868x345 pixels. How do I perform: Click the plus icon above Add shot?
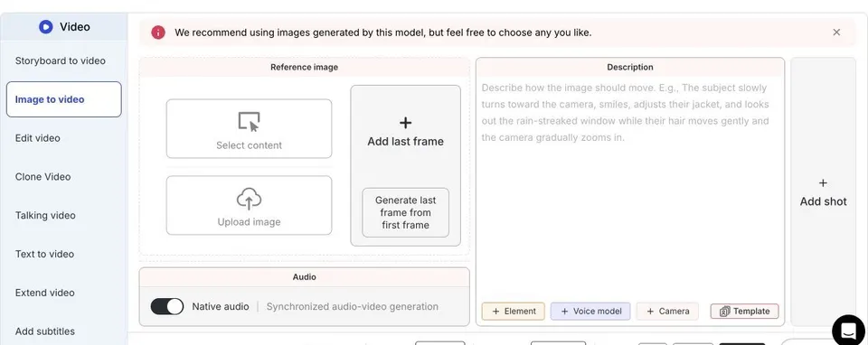click(823, 183)
